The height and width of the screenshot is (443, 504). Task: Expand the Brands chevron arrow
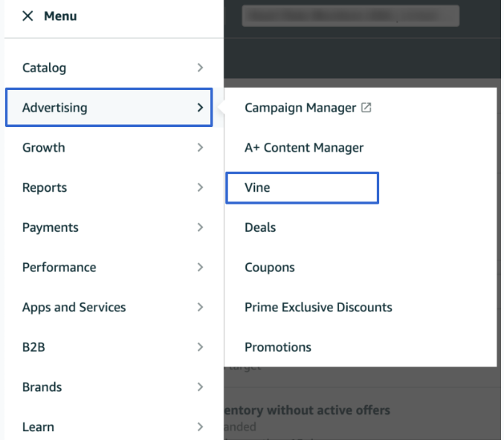(200, 387)
